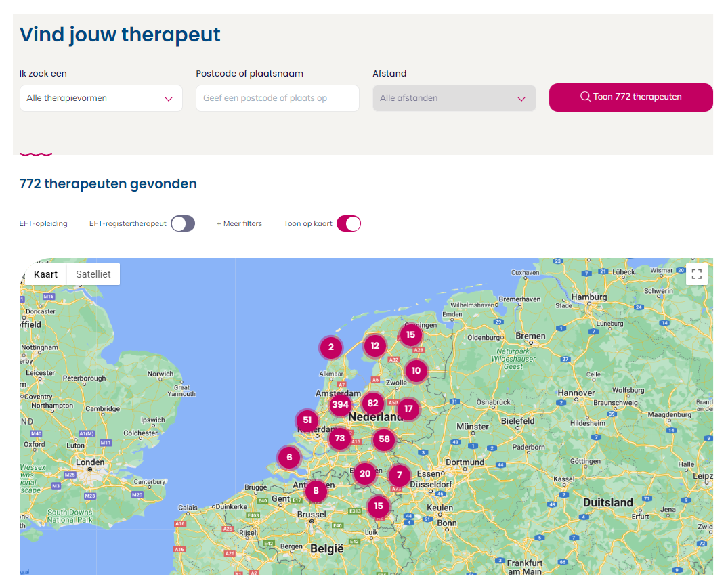Click the cluster marker labeled 17

(408, 408)
